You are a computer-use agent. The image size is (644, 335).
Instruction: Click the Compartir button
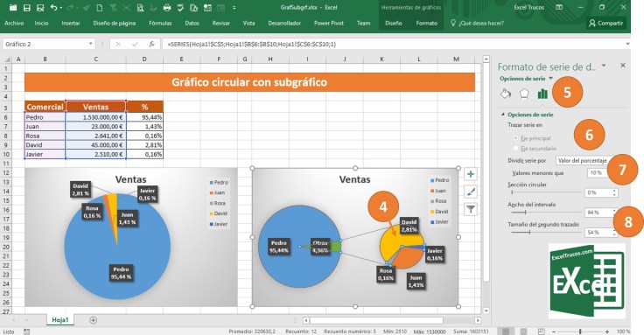(x=605, y=24)
